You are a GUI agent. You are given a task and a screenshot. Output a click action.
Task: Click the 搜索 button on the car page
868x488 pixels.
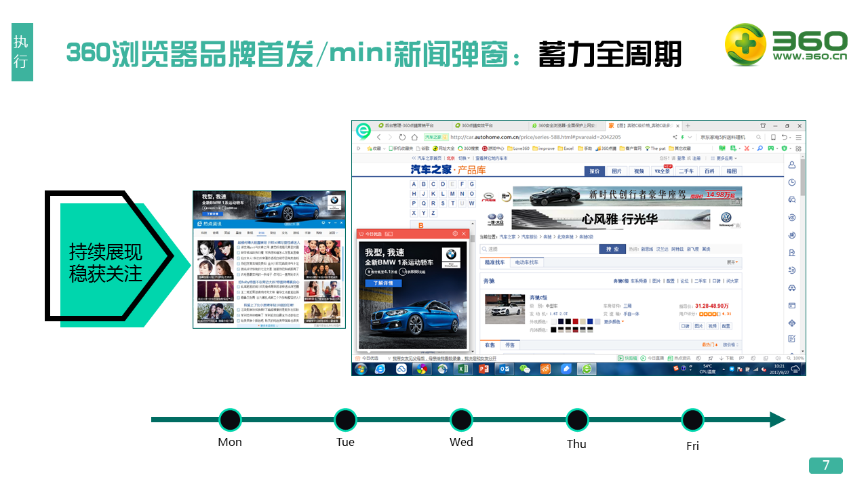point(612,249)
